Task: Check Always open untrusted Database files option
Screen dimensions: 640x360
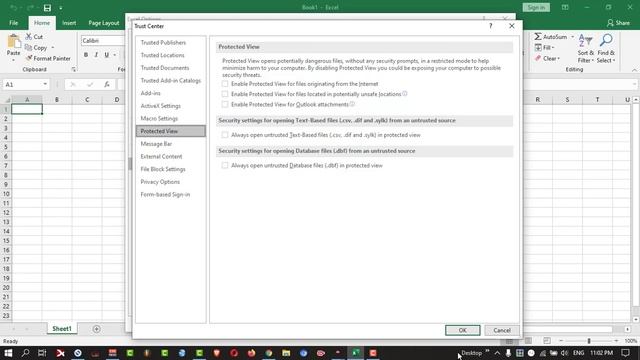Action: pyautogui.click(x=225, y=165)
